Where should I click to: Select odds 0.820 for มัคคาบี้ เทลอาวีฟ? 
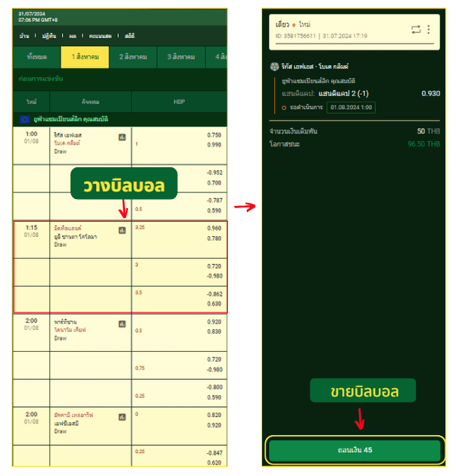[x=214, y=415]
